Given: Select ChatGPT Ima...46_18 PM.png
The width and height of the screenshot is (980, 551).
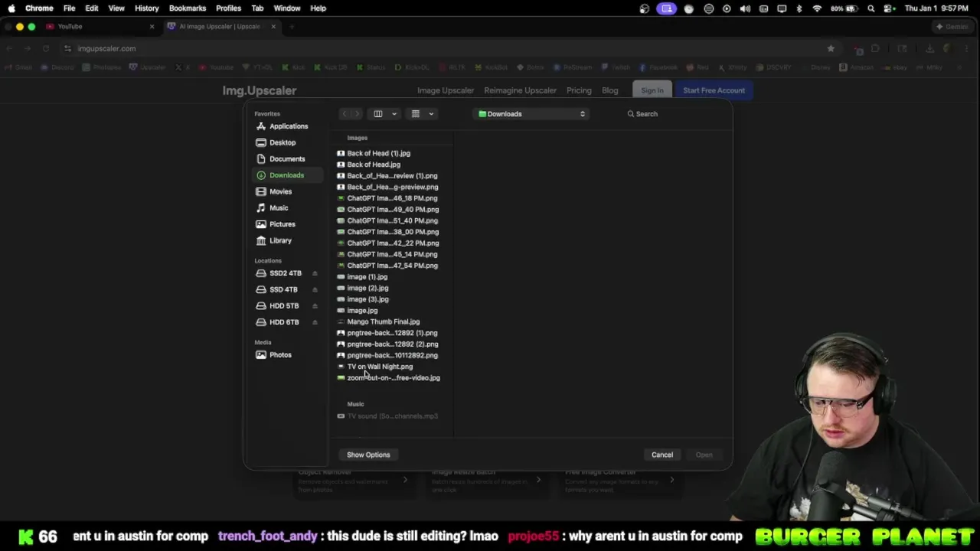Looking at the screenshot, I should tap(392, 198).
